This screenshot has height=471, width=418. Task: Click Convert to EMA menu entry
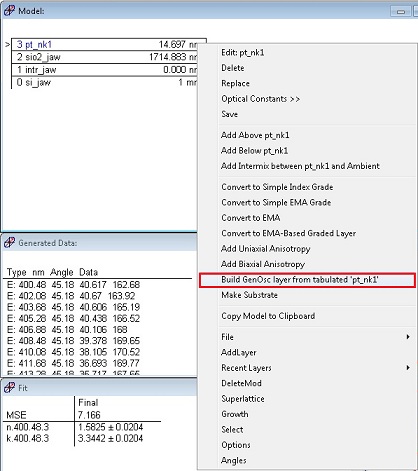pos(251,218)
